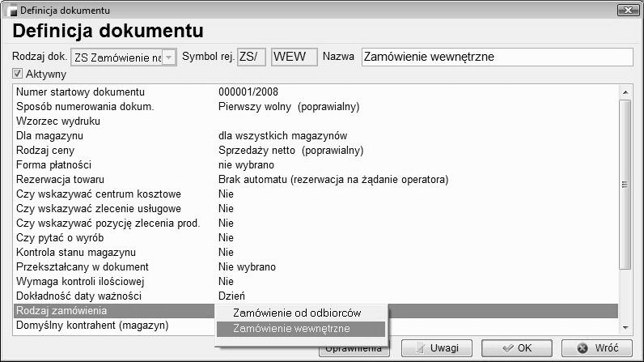The height and width of the screenshot is (362, 644).
Task: Click the partially hidden Uprawnienia button
Action: 354,351
